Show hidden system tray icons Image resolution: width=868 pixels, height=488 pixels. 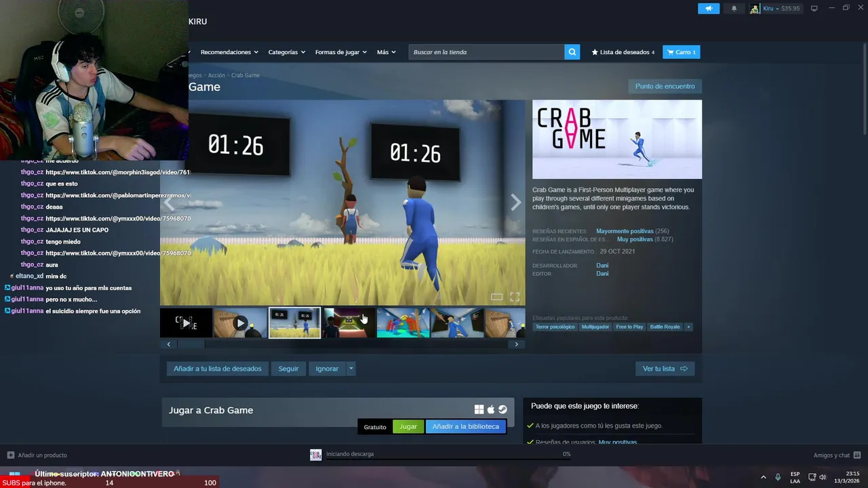(763, 477)
